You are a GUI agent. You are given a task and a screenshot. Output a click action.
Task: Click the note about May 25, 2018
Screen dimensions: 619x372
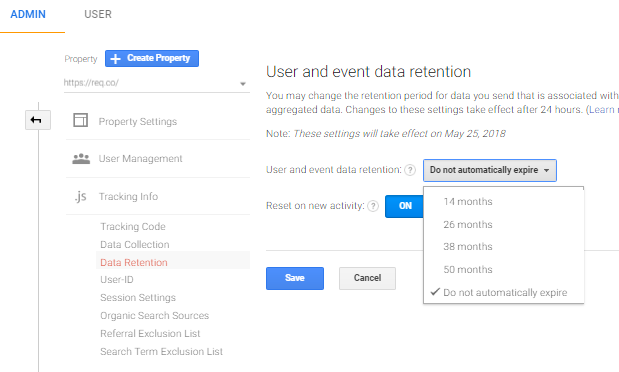coord(386,134)
